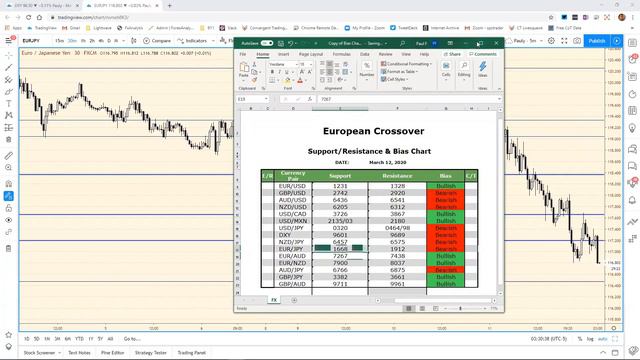Open the TradingView hamburger menu
Screen dimensions: 640x360
click(x=9, y=41)
